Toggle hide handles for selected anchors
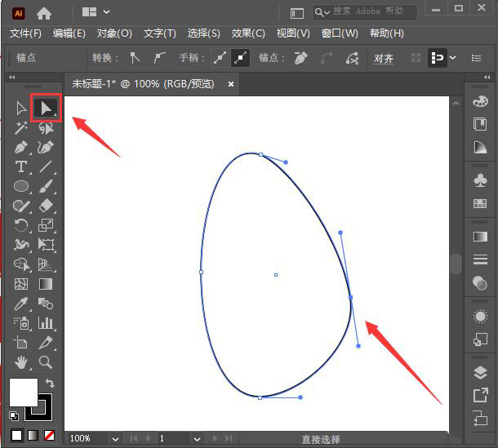This screenshot has width=498, height=448. (240, 58)
